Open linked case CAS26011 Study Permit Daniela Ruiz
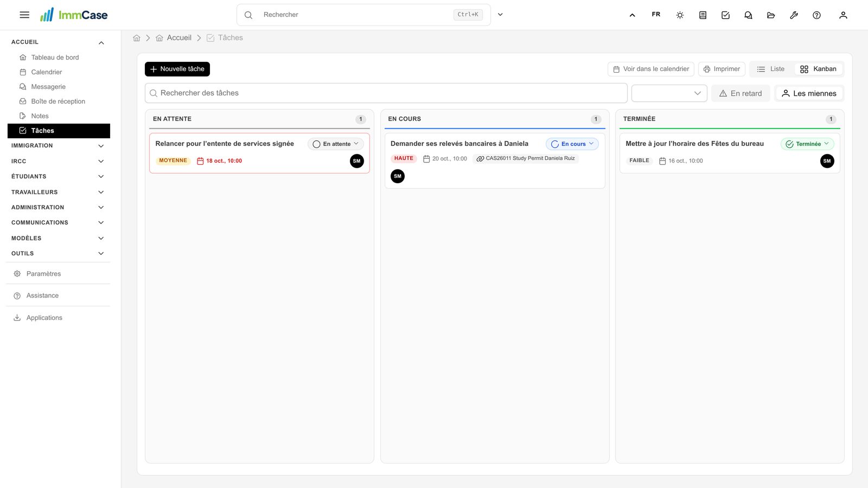The width and height of the screenshot is (868, 488). click(526, 158)
